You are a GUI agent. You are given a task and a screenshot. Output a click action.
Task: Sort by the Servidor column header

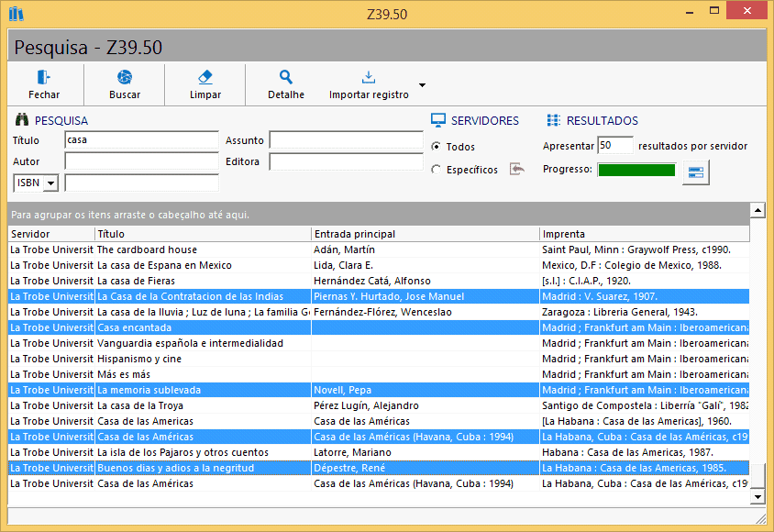tap(51, 234)
